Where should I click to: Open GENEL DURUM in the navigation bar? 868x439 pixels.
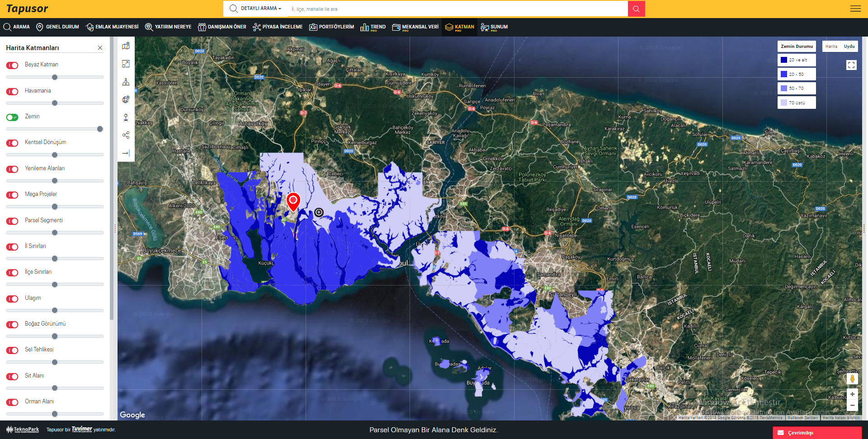57,27
